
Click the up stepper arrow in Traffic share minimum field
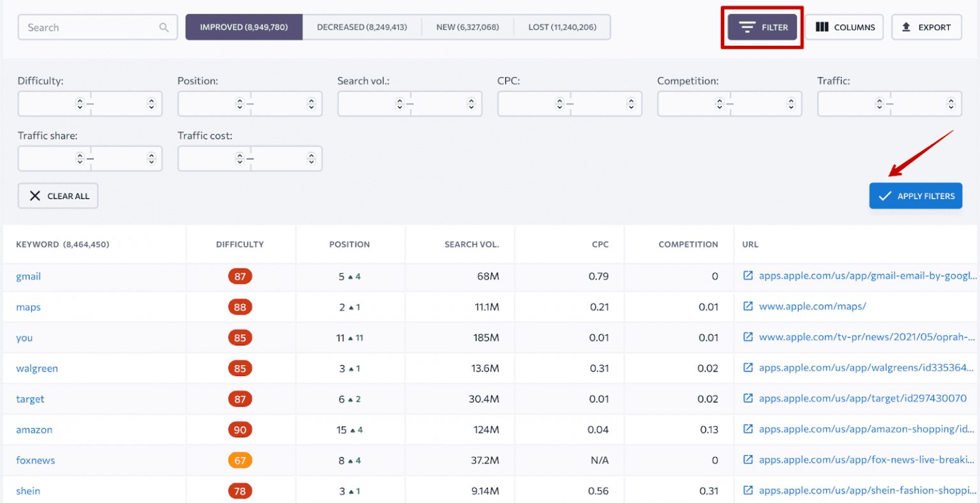point(79,154)
